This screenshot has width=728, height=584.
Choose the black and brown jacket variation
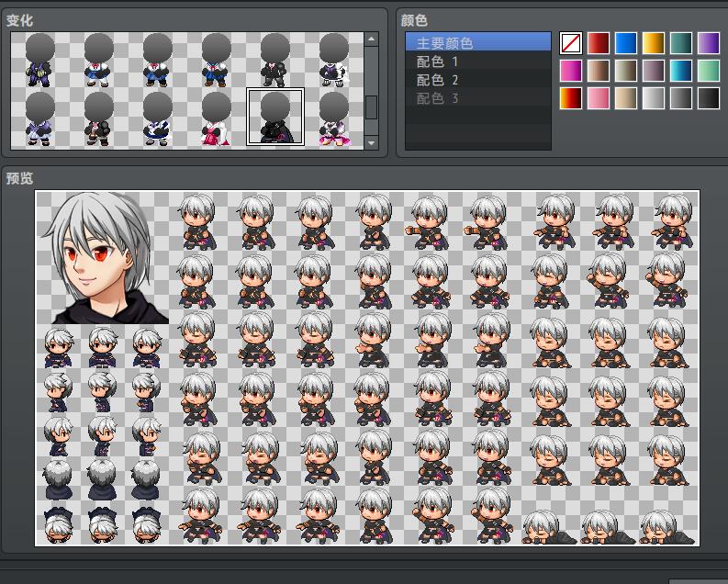pyautogui.click(x=99, y=118)
